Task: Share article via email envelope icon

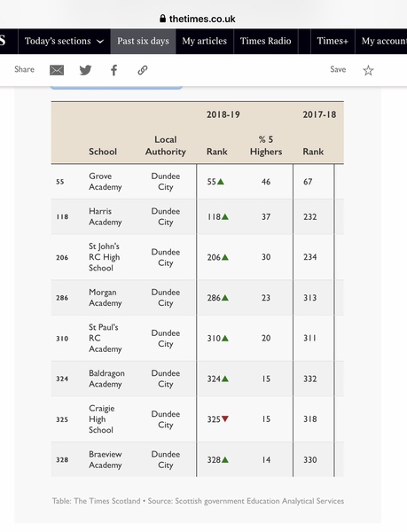Action: click(x=57, y=70)
